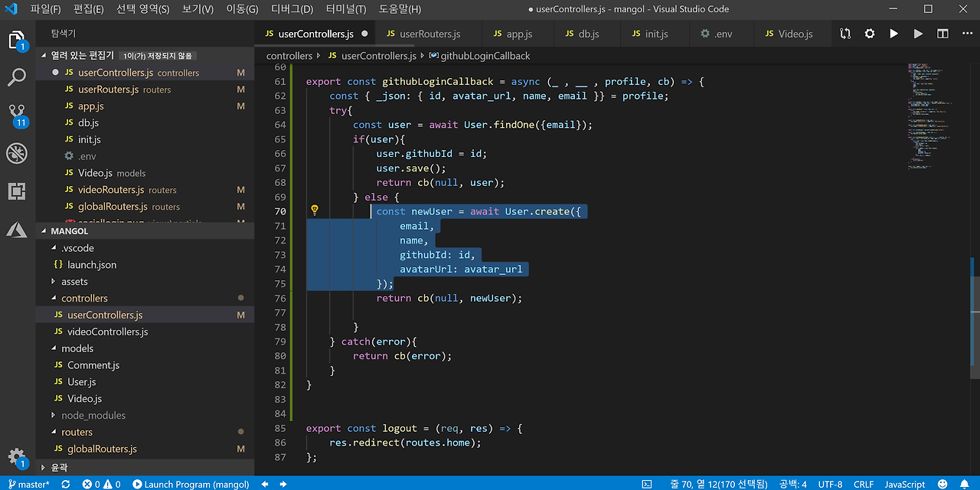The width and height of the screenshot is (980, 490).
Task: Open the 선택 영역(S) menu
Action: (x=143, y=9)
